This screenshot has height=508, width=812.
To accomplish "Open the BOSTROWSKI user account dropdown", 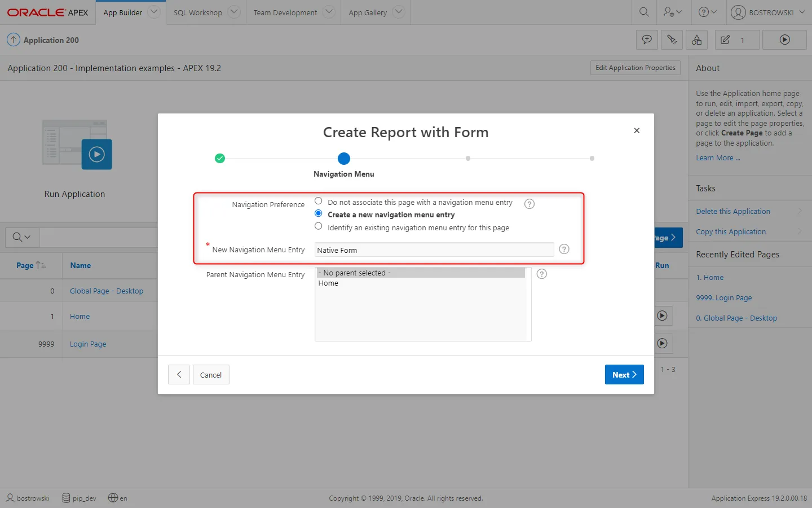I will 770,12.
